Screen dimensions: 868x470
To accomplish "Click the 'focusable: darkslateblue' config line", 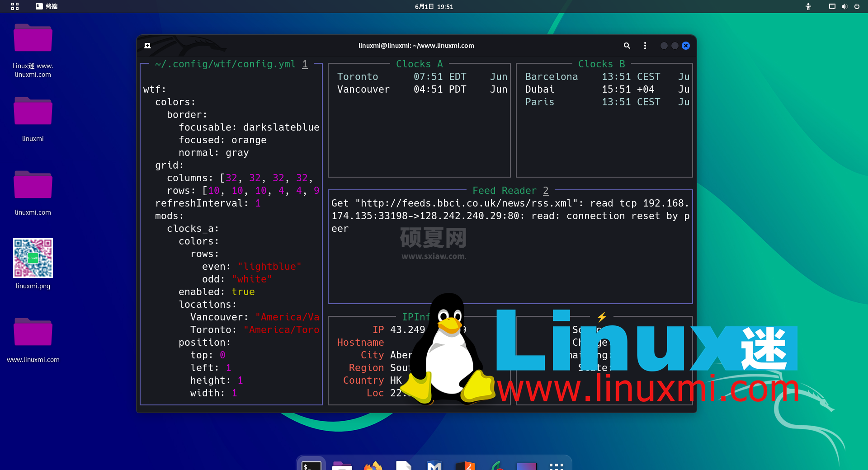I will coord(249,127).
